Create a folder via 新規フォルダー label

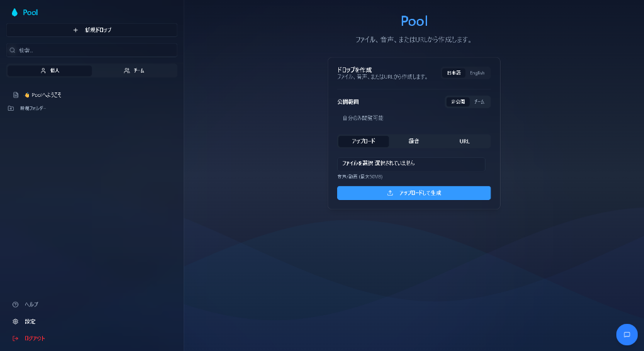33,108
